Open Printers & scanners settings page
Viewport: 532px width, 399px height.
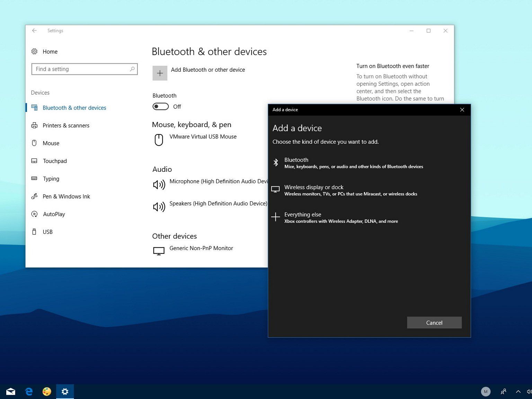(66, 125)
